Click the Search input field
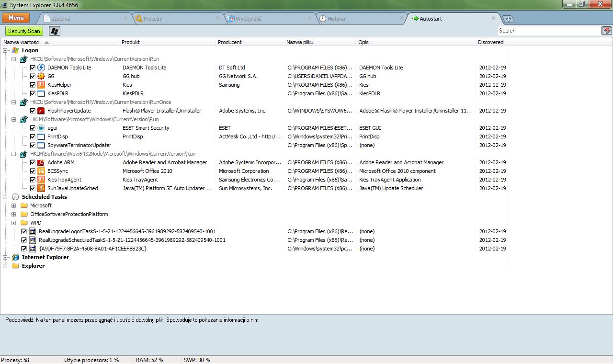The image size is (613, 364). pos(549,31)
